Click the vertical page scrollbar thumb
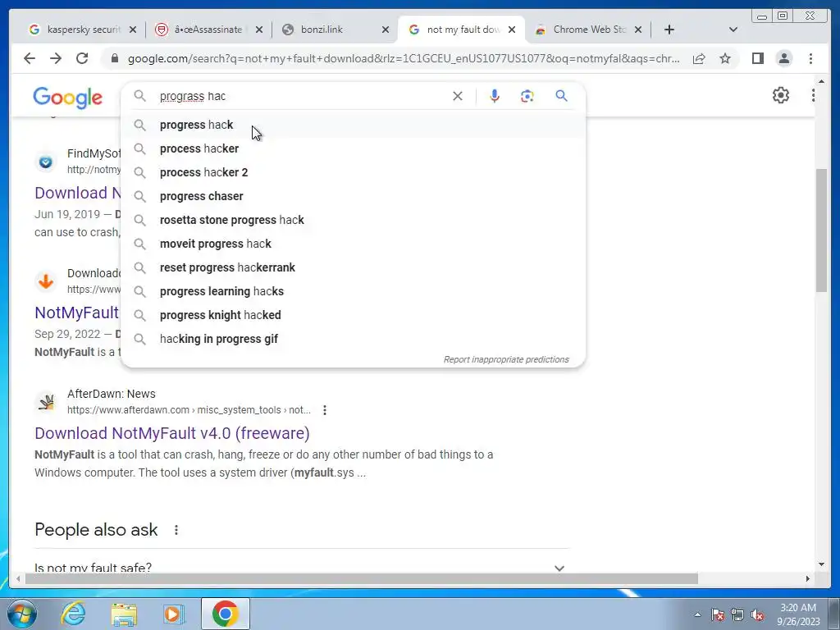840x630 pixels. coord(821,231)
